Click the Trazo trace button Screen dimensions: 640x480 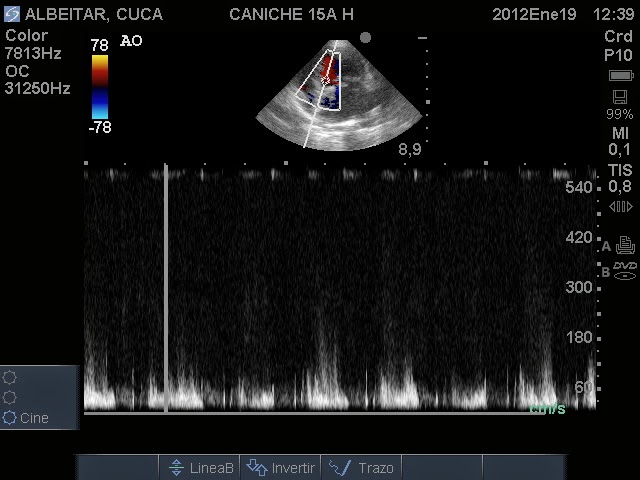(361, 468)
